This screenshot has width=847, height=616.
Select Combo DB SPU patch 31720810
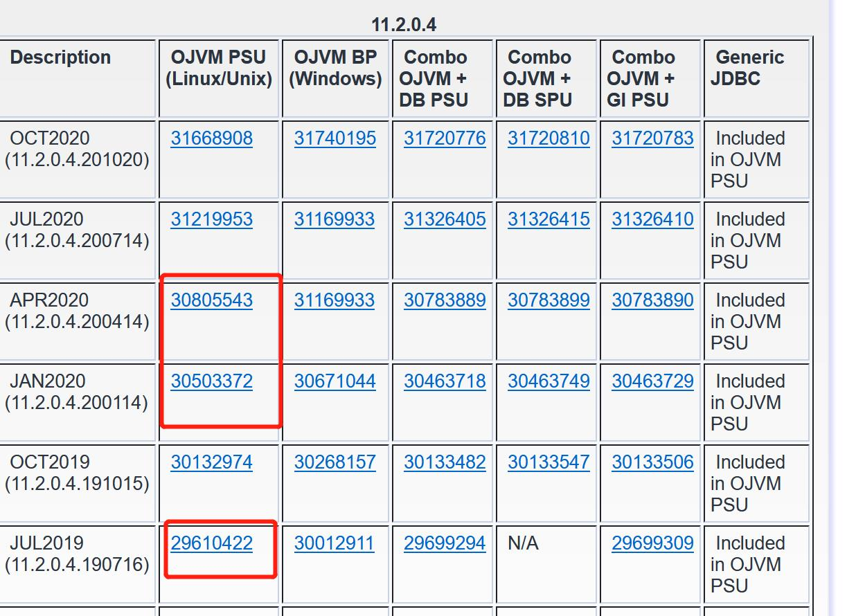549,138
